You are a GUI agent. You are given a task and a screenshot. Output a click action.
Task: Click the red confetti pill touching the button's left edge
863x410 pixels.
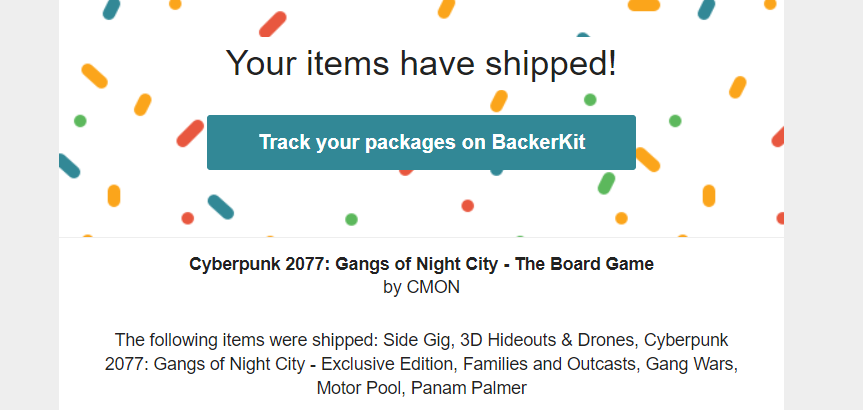[190, 133]
